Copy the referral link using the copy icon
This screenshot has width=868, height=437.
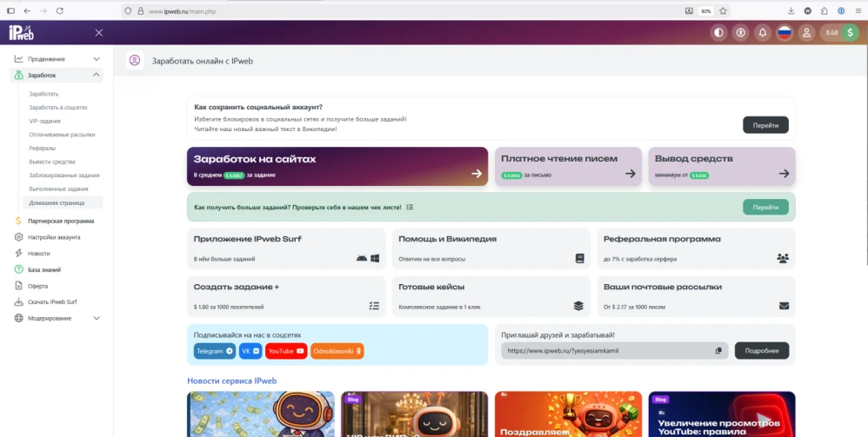tap(718, 351)
